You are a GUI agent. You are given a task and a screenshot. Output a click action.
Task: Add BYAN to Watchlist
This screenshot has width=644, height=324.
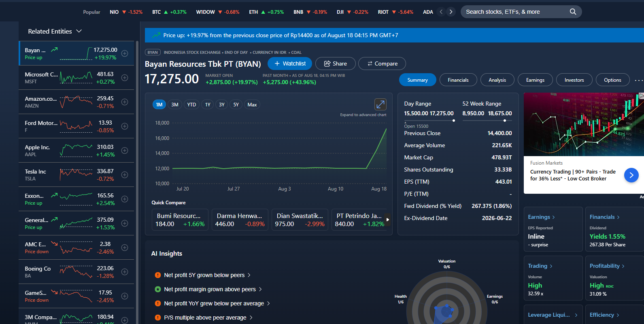click(x=290, y=64)
